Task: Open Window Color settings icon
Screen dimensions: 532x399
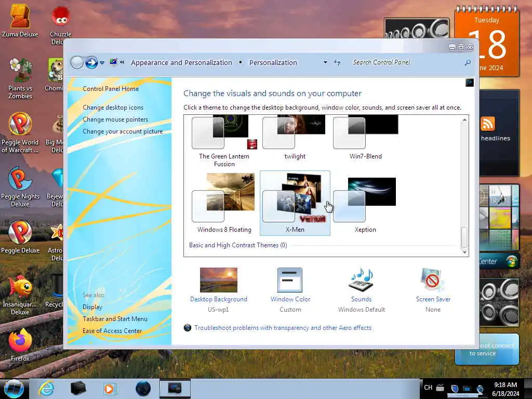Action: [x=290, y=280]
